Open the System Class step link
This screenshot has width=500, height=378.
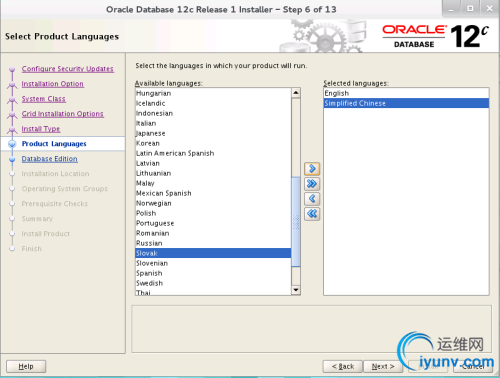coord(44,99)
